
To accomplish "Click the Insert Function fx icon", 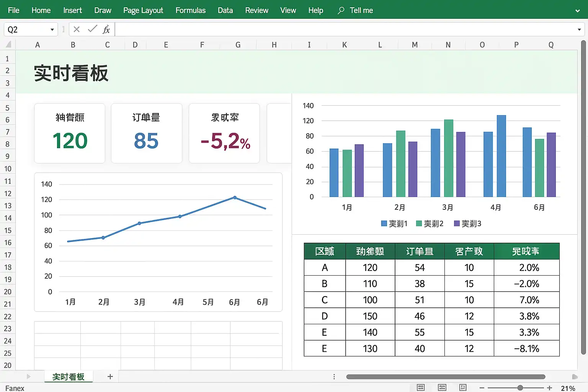I will click(x=106, y=29).
